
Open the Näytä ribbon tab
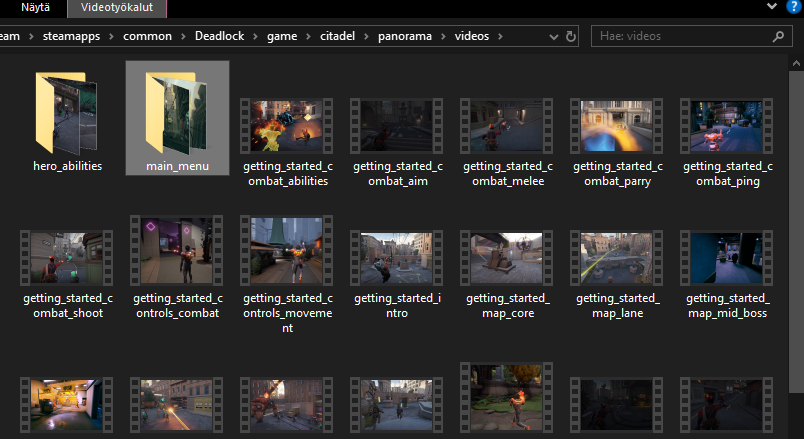(35, 8)
